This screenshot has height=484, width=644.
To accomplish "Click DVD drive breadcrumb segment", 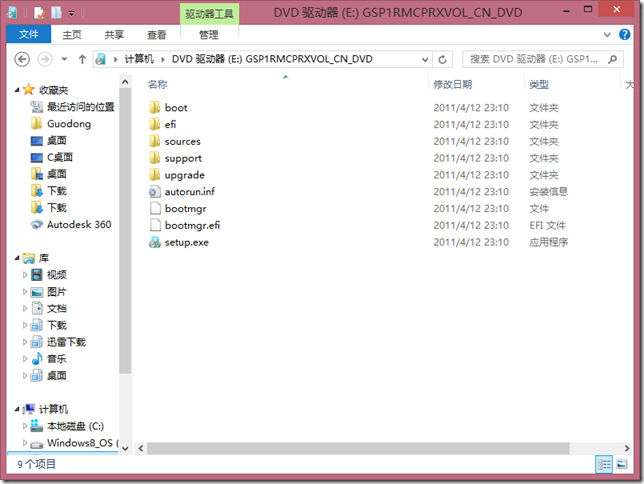I will point(272,59).
